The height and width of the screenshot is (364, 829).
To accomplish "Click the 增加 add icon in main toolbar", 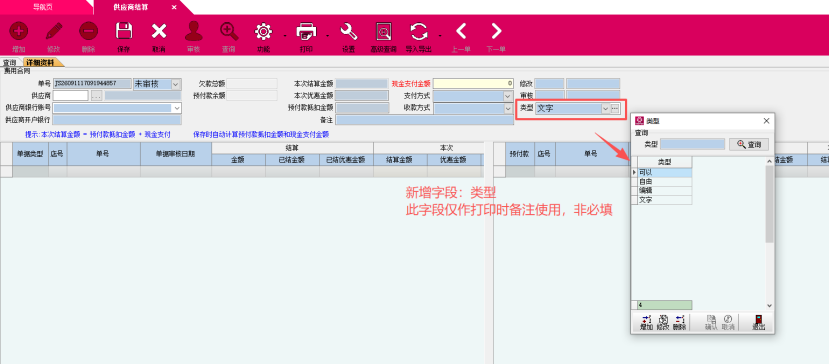I will (x=19, y=31).
